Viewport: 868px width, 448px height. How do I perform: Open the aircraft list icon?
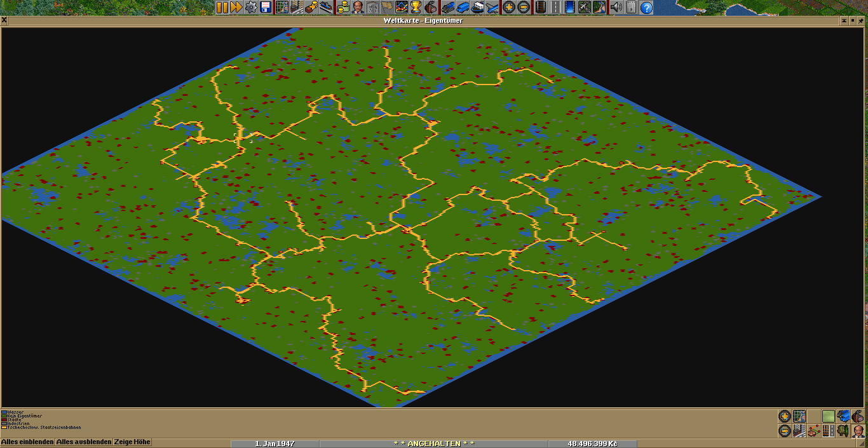coord(492,8)
